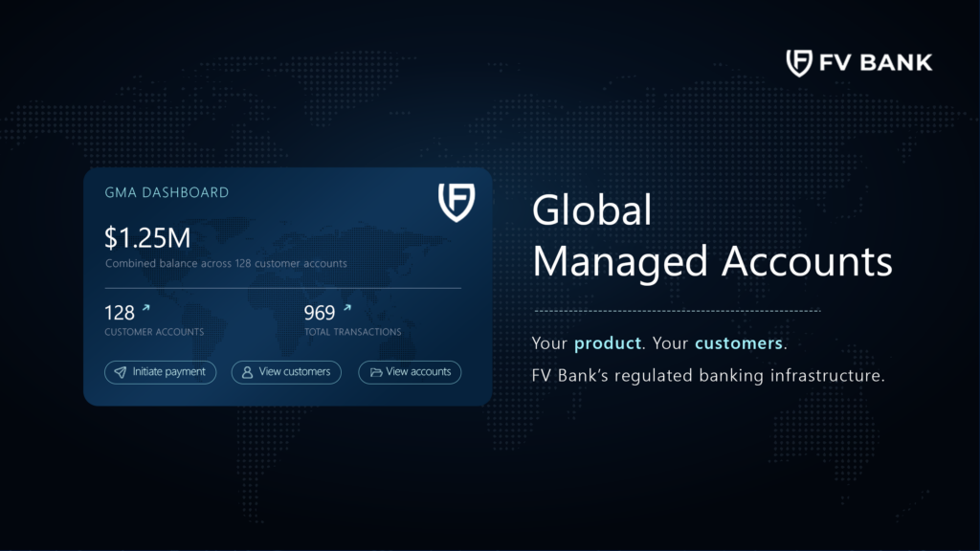
Task: Click the upward arrow beside 128
Action: click(146, 307)
